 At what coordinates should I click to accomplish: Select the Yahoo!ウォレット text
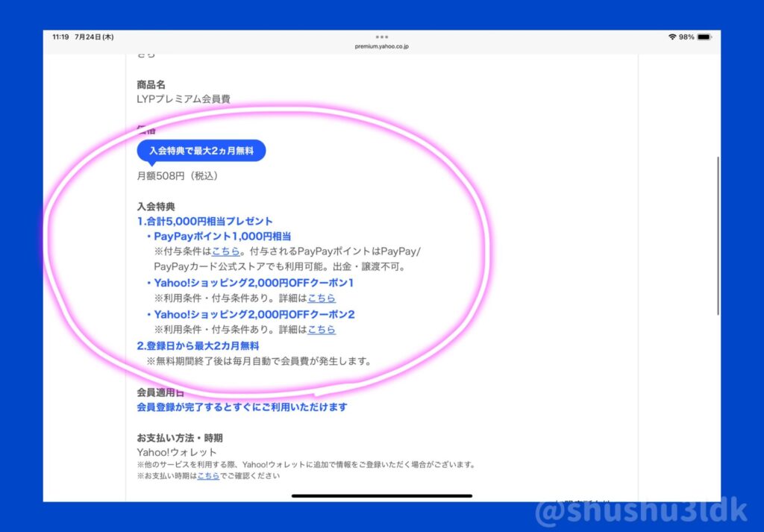pos(177,453)
